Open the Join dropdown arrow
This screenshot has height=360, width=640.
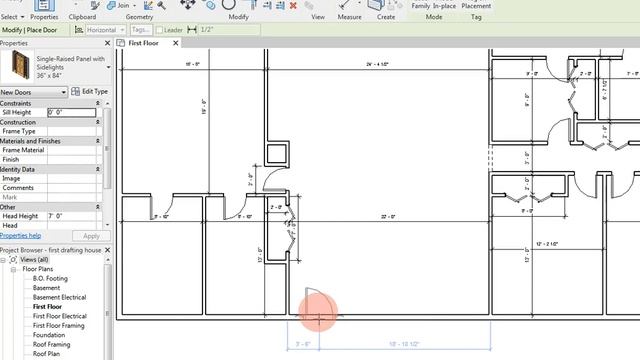[134, 6]
